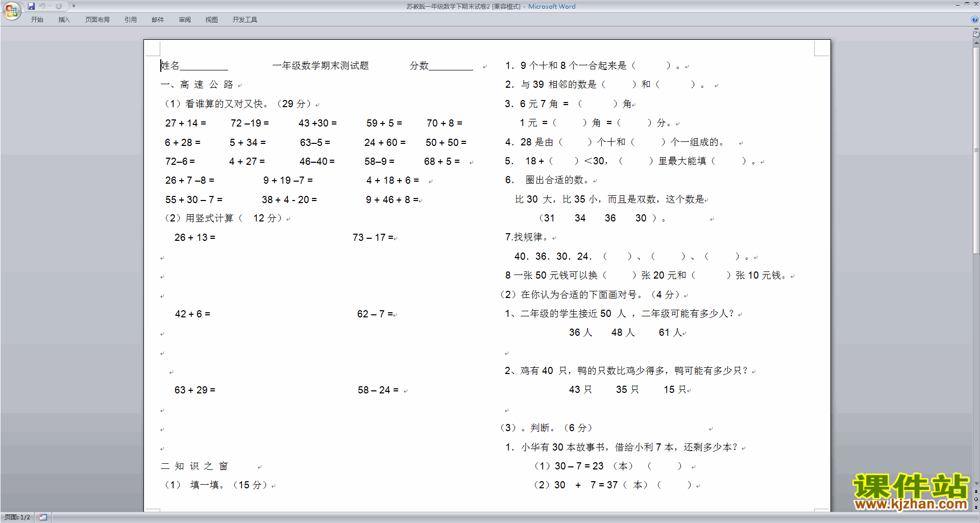The image size is (980, 523).
Task: Click the option 48 人
Action: [x=623, y=332]
